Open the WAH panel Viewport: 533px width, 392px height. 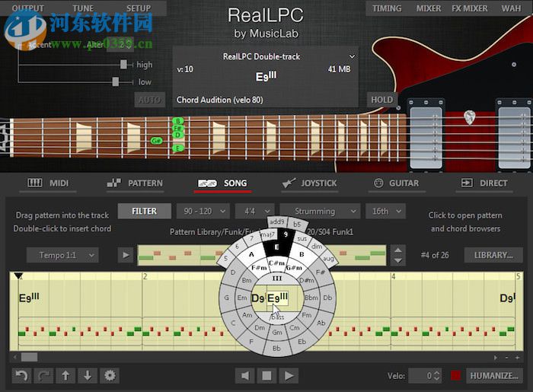[x=511, y=8]
